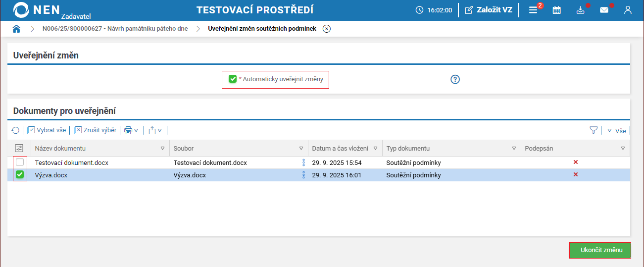Viewport: 644px width, 267px height.
Task: Click the Ukončit změnu button
Action: coord(600,250)
